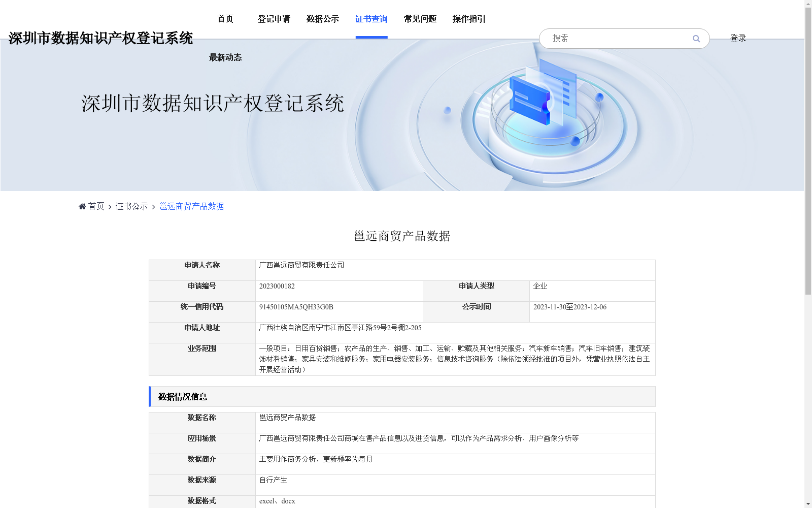Click the 深圳市数据知识产权登记系统 header logo title
812x508 pixels.
coord(100,38)
